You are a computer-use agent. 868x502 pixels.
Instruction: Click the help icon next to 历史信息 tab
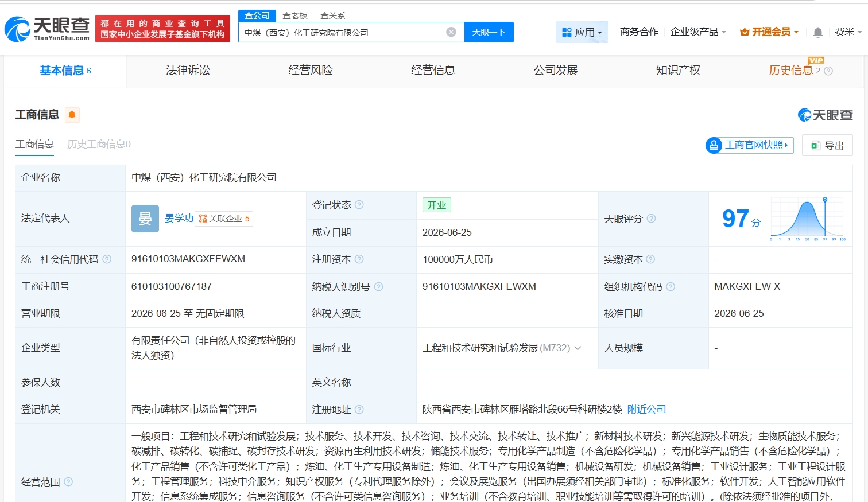(x=828, y=71)
